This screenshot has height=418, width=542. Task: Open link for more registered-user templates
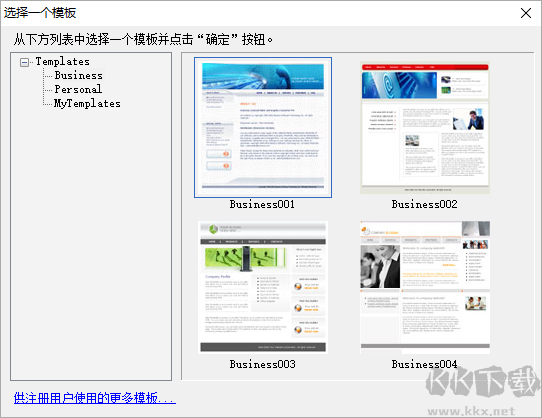click(x=95, y=398)
